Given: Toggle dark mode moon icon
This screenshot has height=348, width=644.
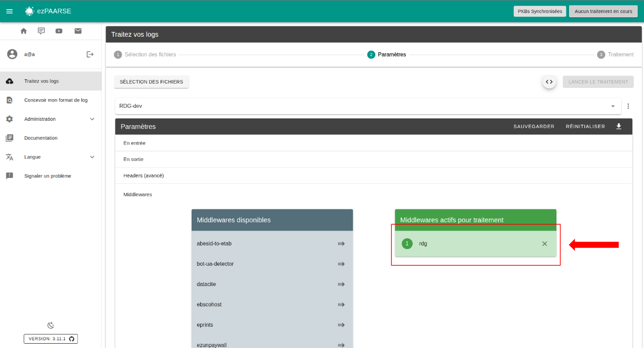Looking at the screenshot, I should (51, 325).
